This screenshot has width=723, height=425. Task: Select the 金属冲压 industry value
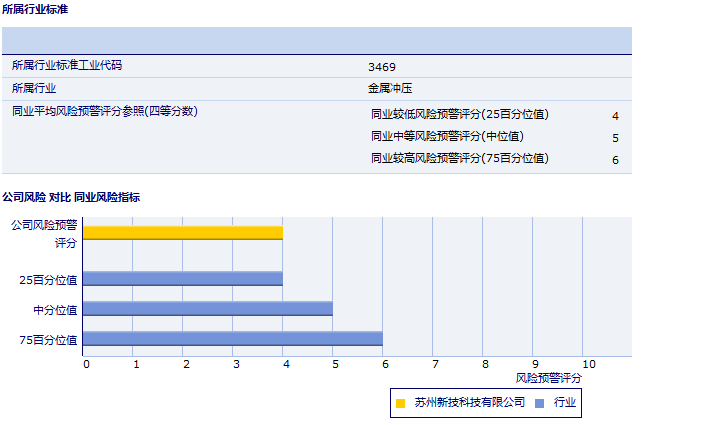389,88
